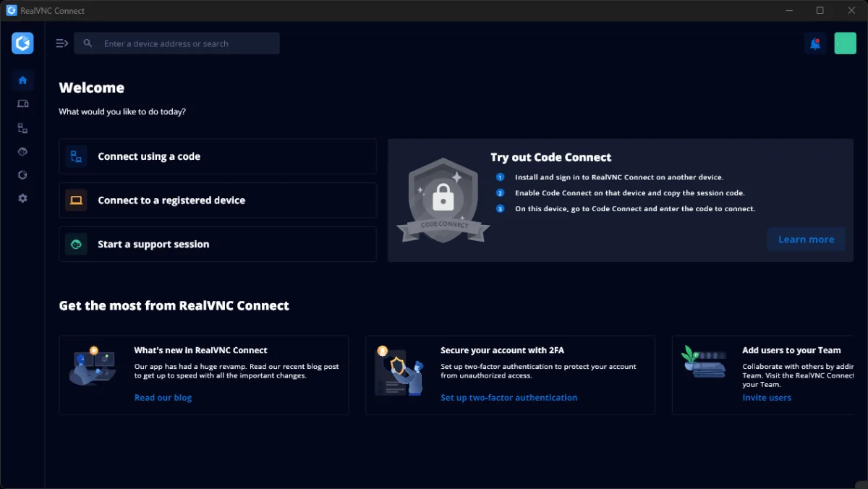Open the green account avatar
Image resolution: width=868 pixels, height=489 pixels.
click(845, 43)
